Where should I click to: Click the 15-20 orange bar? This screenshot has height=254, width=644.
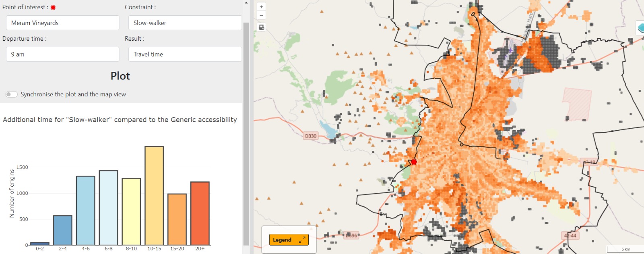click(177, 220)
